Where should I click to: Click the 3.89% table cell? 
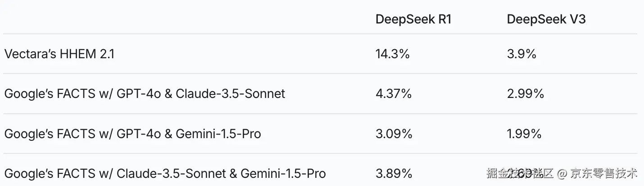tap(394, 173)
